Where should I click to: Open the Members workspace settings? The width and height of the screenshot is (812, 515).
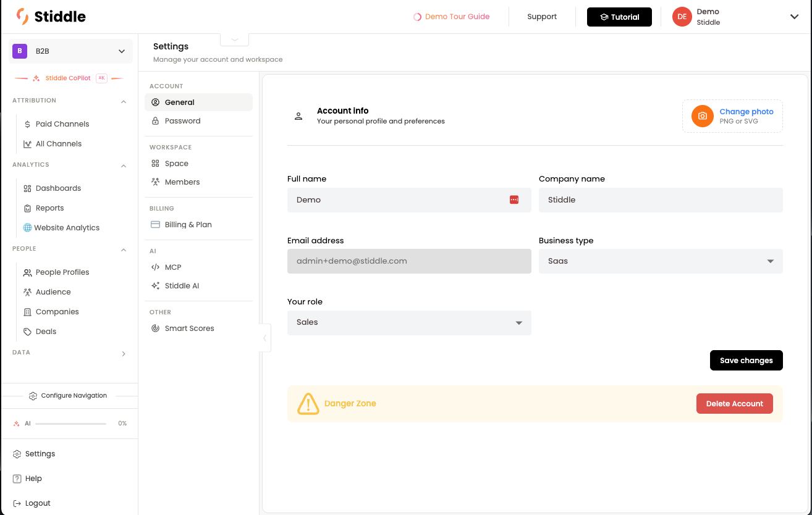coord(198,182)
